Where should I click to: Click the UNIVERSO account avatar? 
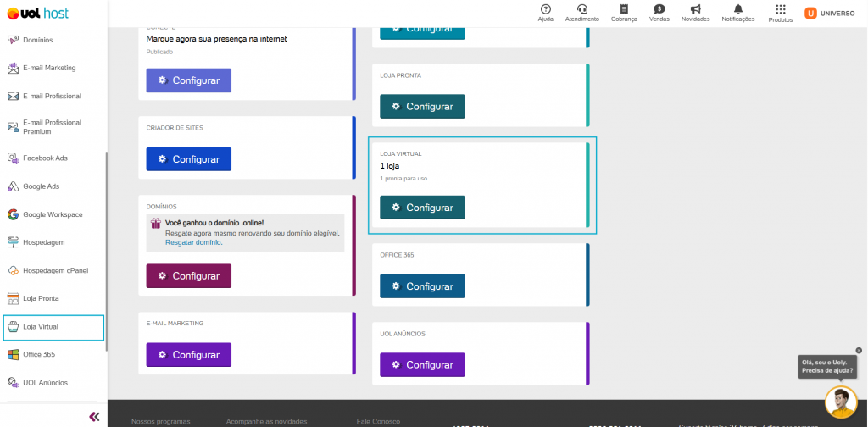click(811, 14)
